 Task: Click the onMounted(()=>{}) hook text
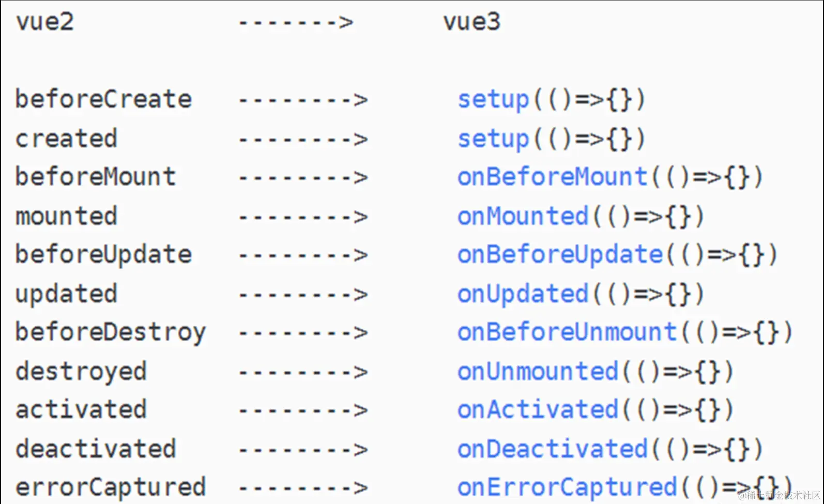coord(580,216)
